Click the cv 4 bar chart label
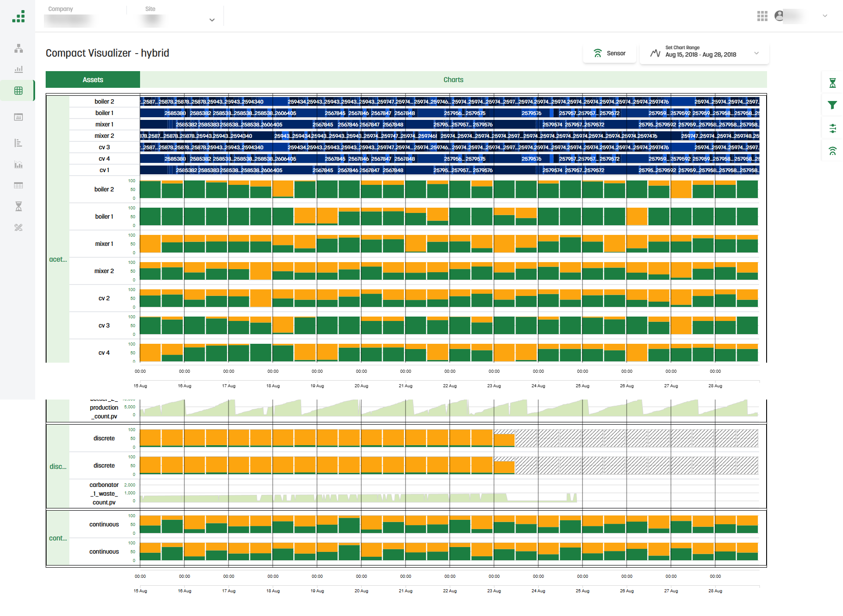The height and width of the screenshot is (616, 843). coord(104,353)
